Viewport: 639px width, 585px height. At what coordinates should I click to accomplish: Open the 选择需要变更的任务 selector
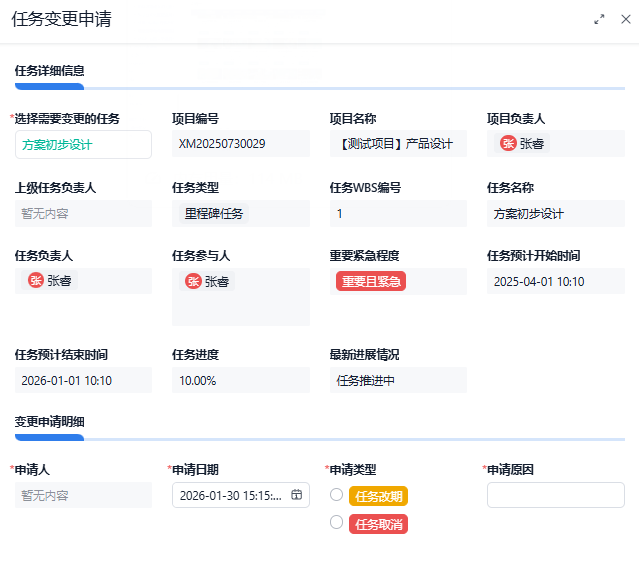(84, 144)
